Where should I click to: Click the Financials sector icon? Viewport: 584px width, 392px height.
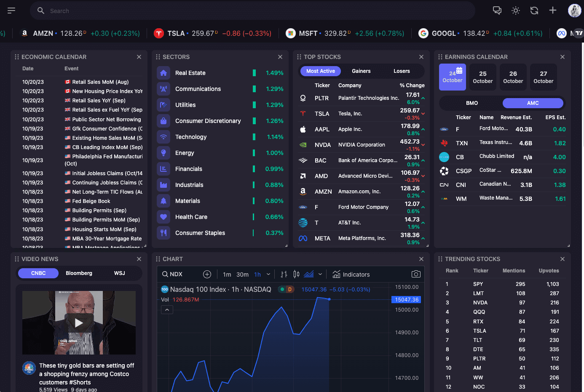coord(163,169)
